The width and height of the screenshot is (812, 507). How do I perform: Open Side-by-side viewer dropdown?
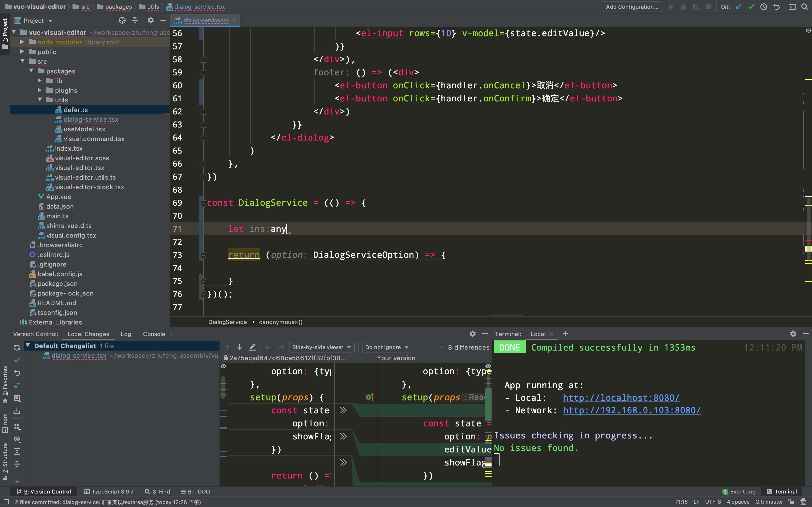click(321, 347)
